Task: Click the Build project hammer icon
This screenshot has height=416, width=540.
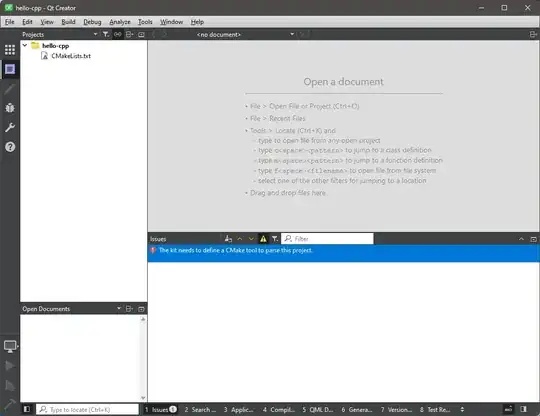Action: pyautogui.click(x=10, y=404)
